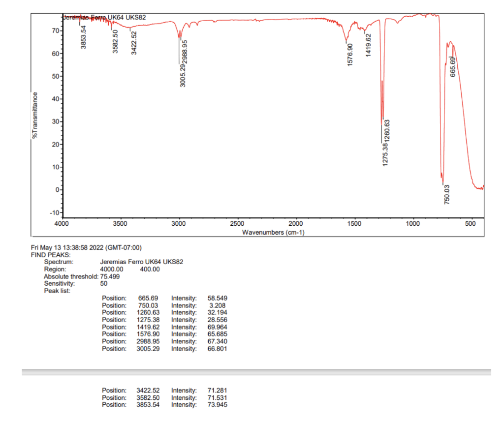
Task: Click the 3422.52 peak annotation
Action: pos(134,43)
